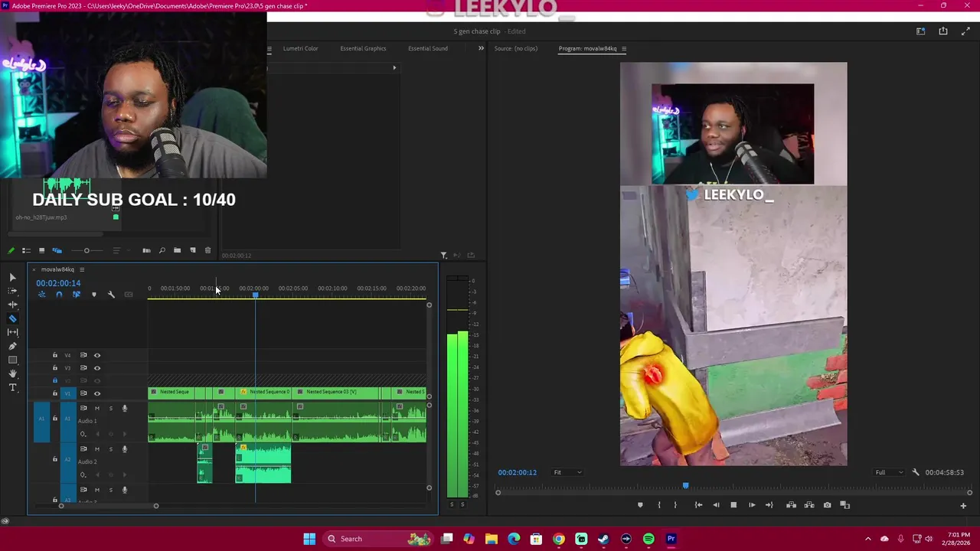Open the Find magnifier in Project panel

pos(162,250)
